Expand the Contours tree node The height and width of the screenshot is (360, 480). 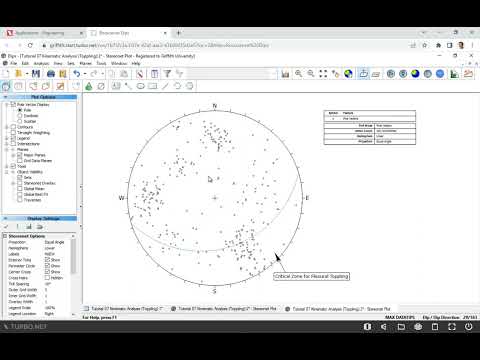7,127
